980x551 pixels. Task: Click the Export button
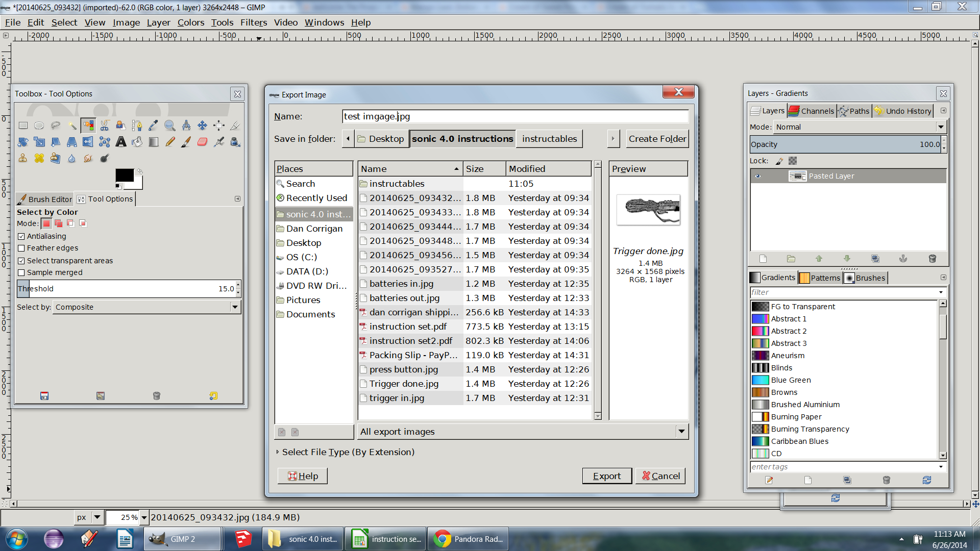pos(606,476)
